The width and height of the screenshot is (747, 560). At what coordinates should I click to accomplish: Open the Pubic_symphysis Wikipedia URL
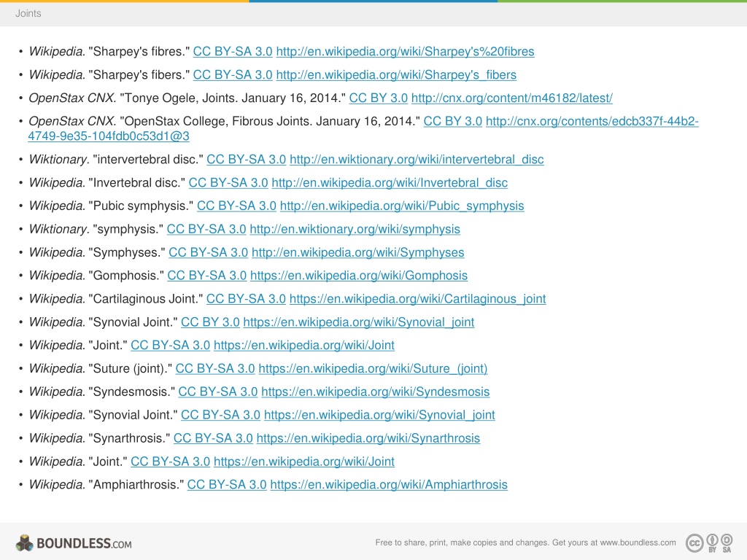402,206
